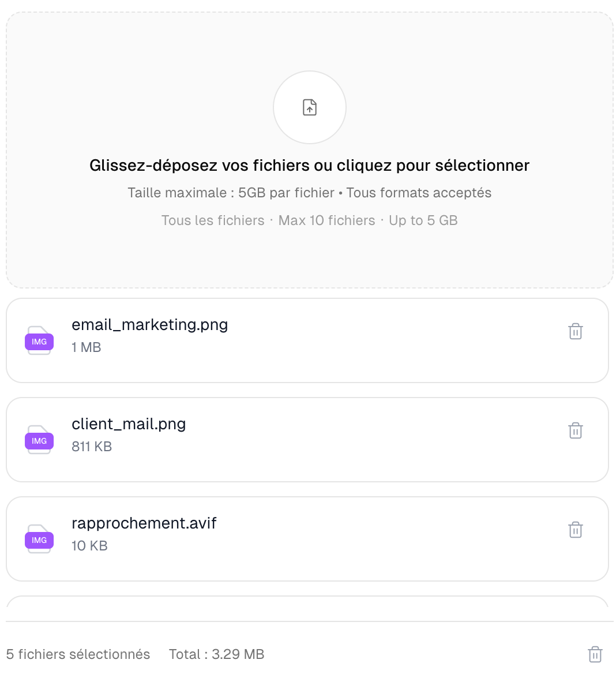This screenshot has height=682, width=616.
Task: Remove client_mail.png using its trash icon
Action: [x=575, y=430]
